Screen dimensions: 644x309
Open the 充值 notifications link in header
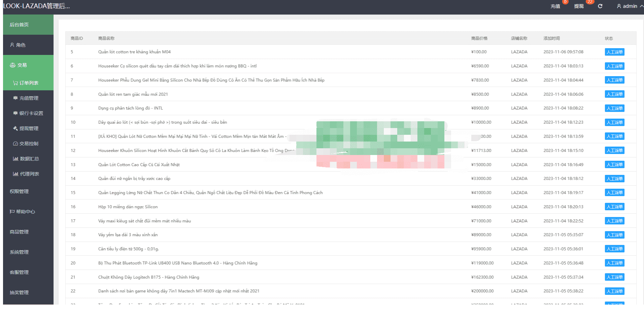[555, 6]
